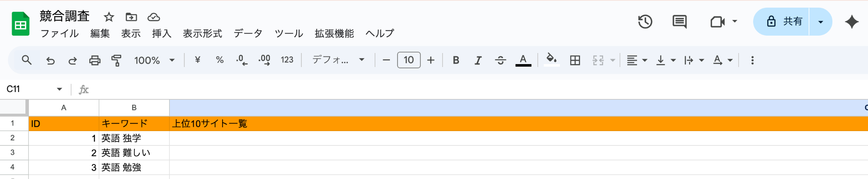This screenshot has width=868, height=179.
Task: Open the 拡張機能 menu
Action: click(334, 34)
